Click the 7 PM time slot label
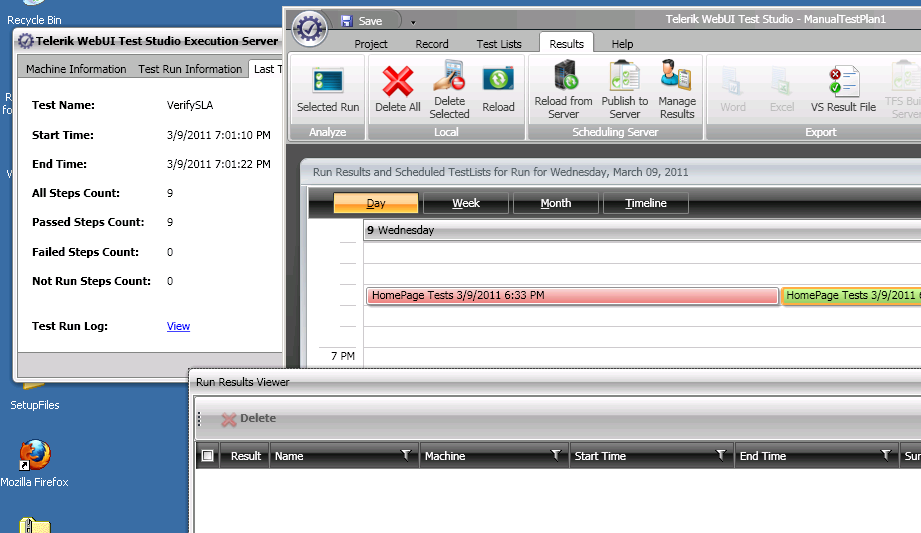The width and height of the screenshot is (921, 533). pyautogui.click(x=342, y=356)
